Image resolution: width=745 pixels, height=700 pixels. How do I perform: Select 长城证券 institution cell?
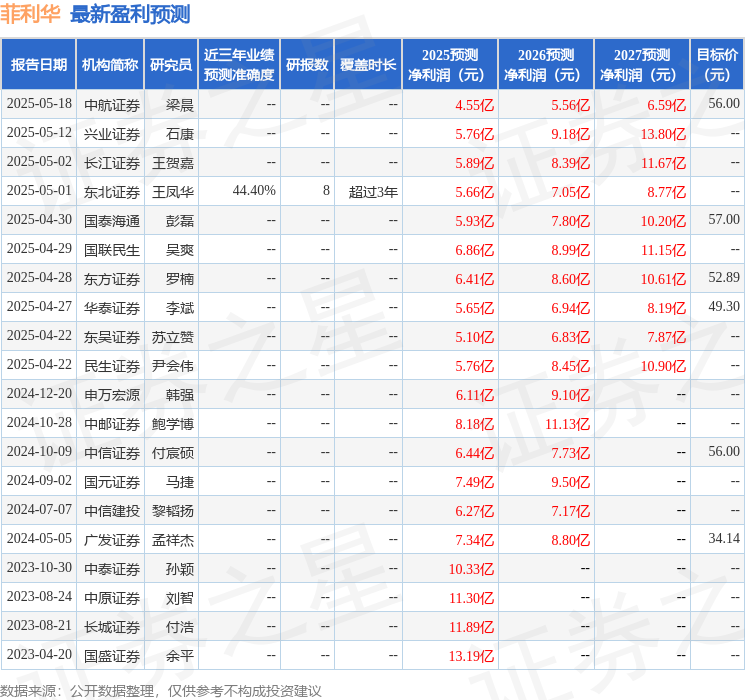(x=112, y=627)
